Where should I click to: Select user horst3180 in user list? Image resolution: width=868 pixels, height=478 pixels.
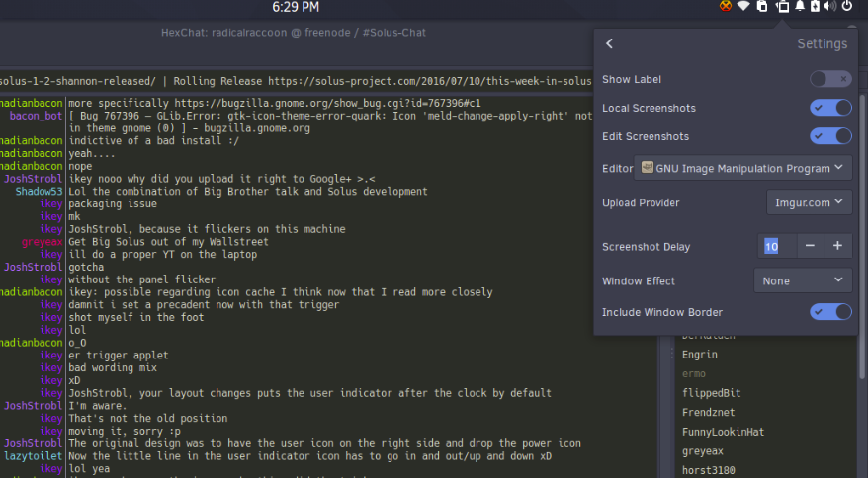coord(709,470)
